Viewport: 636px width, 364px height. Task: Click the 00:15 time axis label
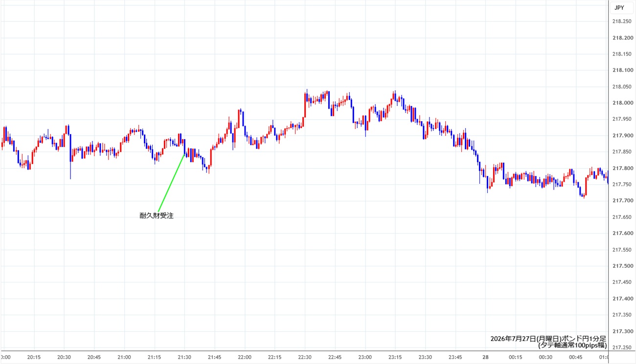[515, 357]
